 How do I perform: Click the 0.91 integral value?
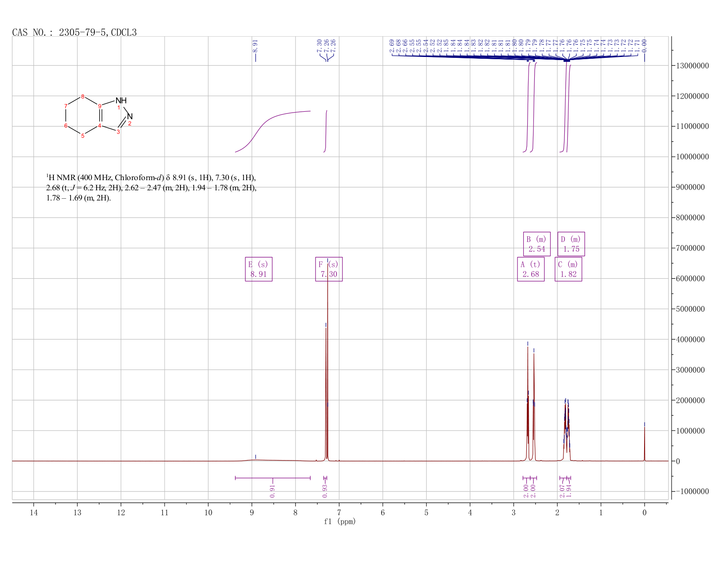pos(272,491)
